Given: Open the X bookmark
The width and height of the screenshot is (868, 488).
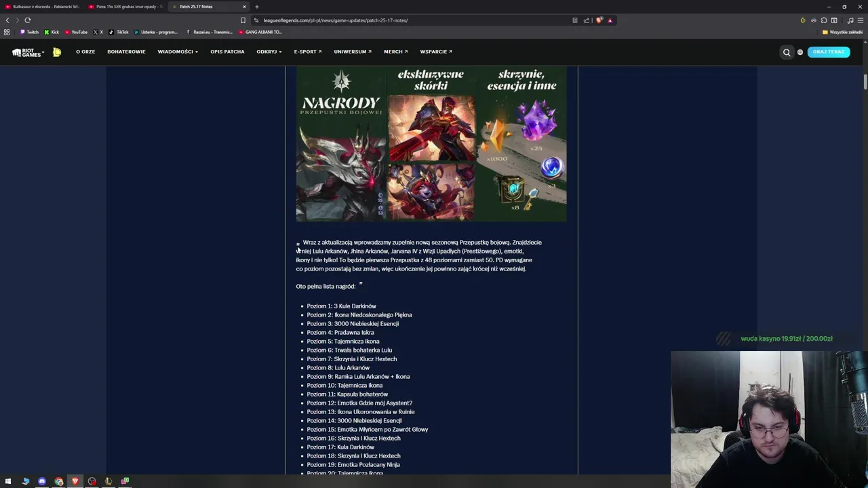Looking at the screenshot, I should [x=98, y=32].
